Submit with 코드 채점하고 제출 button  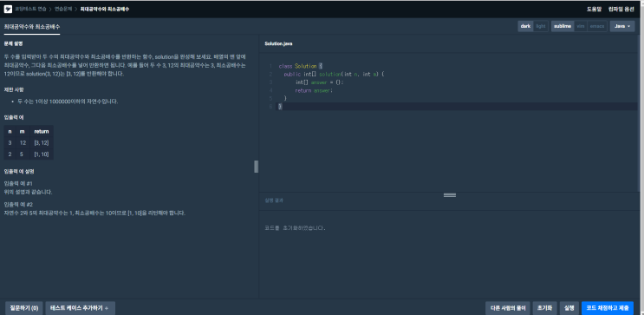pyautogui.click(x=608, y=308)
